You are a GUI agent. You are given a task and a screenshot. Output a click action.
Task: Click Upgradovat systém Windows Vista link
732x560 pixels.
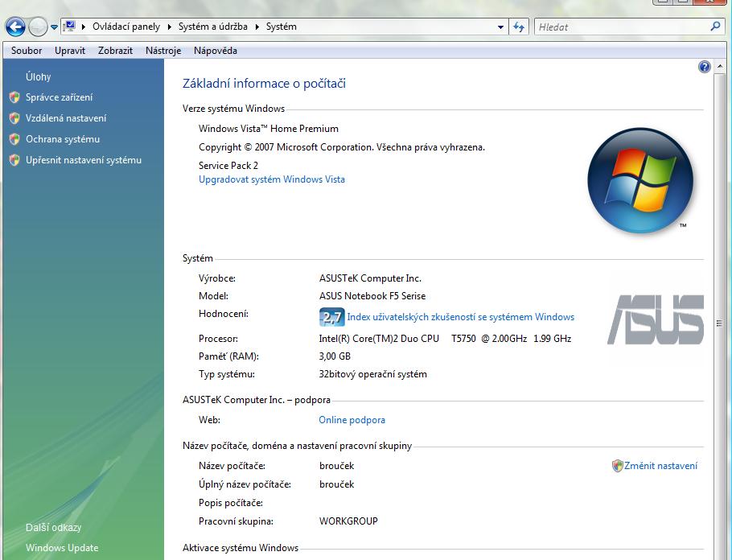(x=272, y=179)
